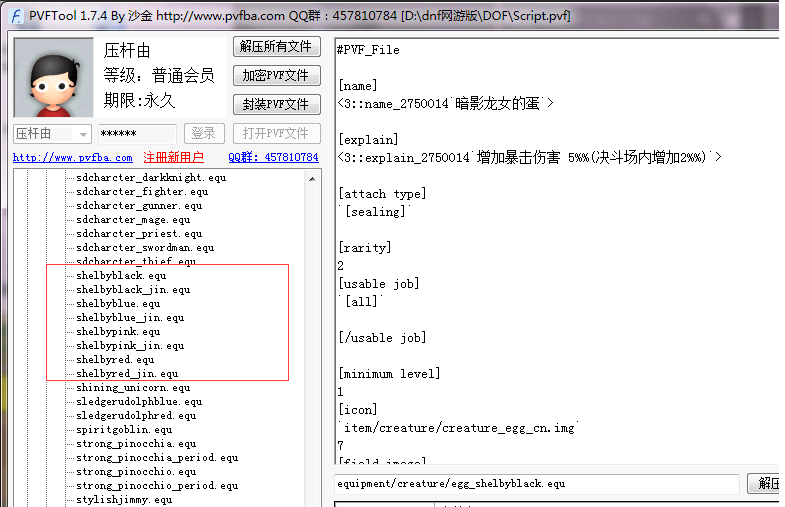
Task: Open the QQ群 457810784 link
Action: point(273,158)
